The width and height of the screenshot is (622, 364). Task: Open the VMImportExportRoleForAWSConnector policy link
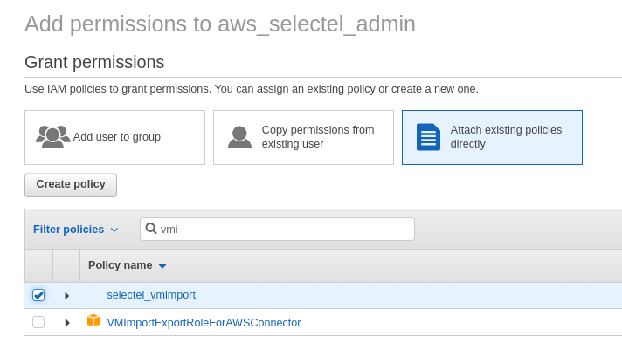click(x=204, y=323)
